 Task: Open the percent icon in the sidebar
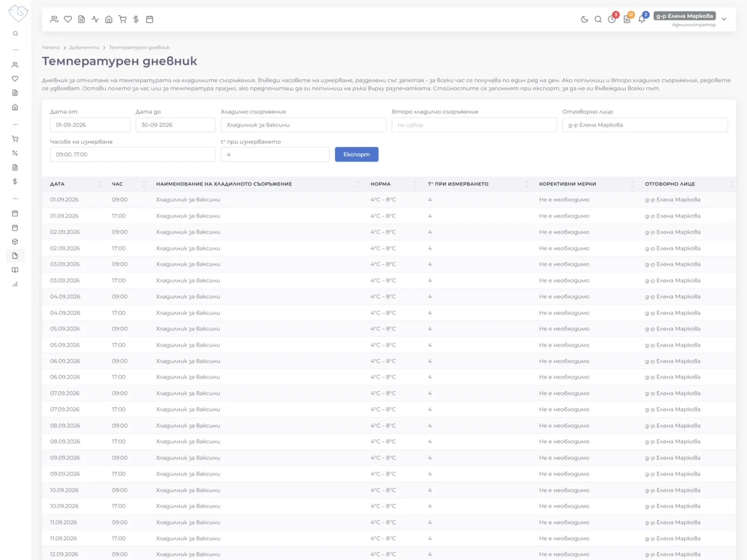pos(15,153)
